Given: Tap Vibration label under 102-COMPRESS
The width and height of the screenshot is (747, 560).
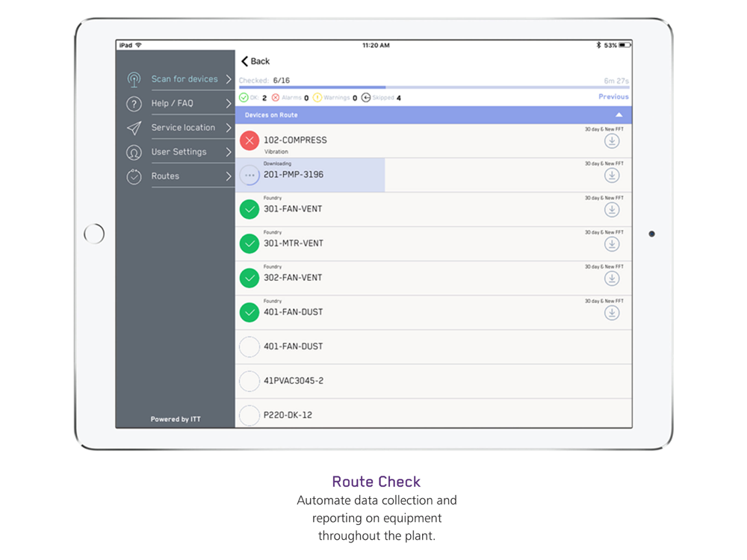Looking at the screenshot, I should tap(276, 152).
